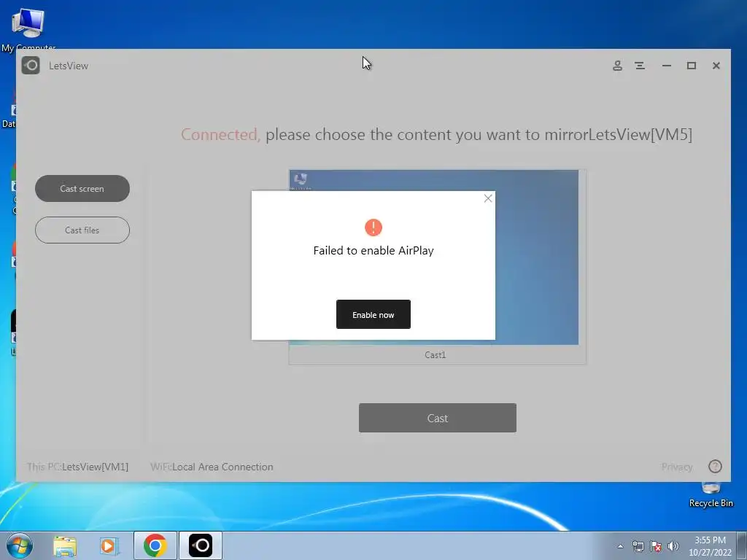Screen dimensions: 747x560
Task: Open the Privacy link
Action: pyautogui.click(x=677, y=467)
